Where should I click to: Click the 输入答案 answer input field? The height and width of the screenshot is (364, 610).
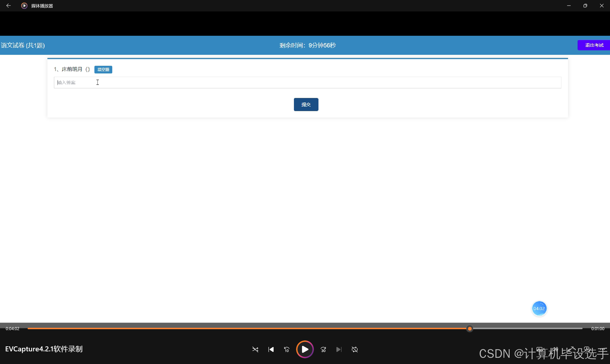[307, 82]
